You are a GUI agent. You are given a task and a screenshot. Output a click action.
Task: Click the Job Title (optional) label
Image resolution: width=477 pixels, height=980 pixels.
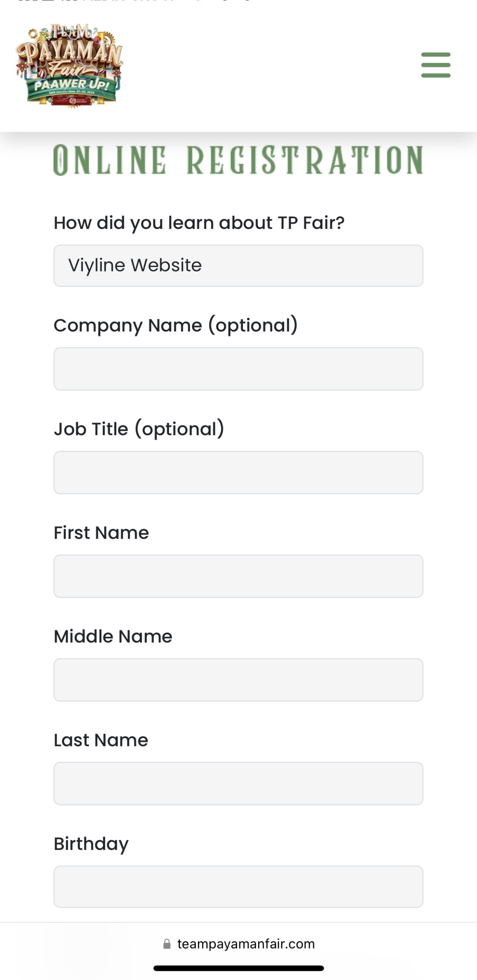click(139, 429)
